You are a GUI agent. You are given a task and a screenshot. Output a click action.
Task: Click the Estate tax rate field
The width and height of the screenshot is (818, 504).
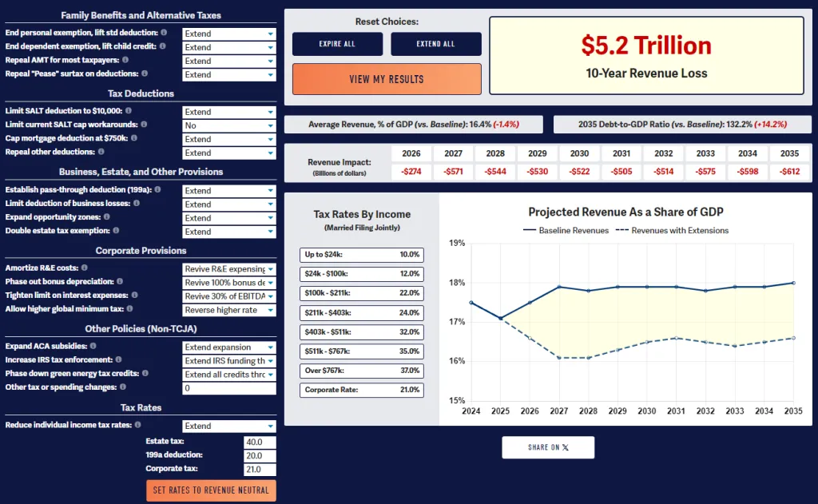click(x=260, y=442)
